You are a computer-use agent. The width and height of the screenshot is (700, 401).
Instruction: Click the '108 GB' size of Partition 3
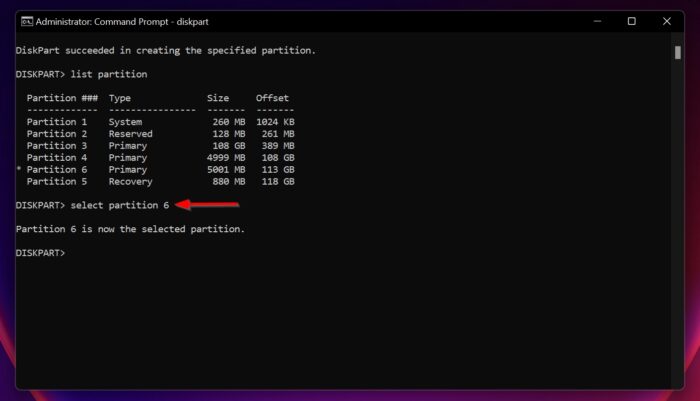coord(229,146)
